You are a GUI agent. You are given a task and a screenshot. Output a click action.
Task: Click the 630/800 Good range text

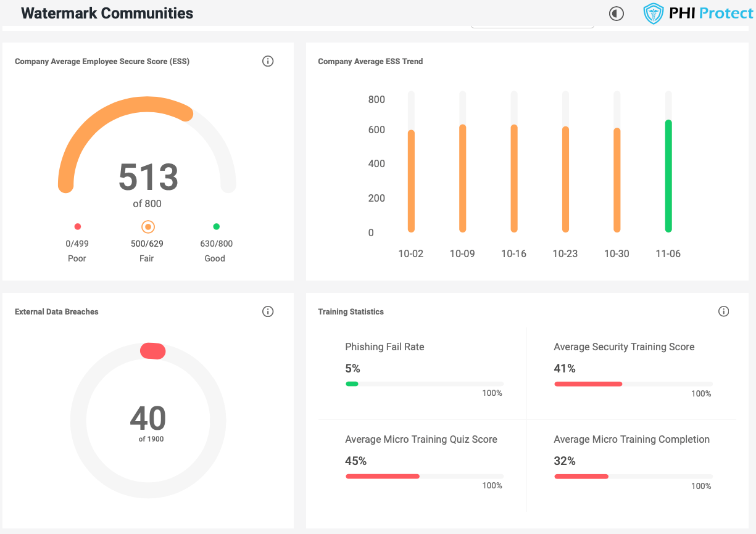coord(216,244)
